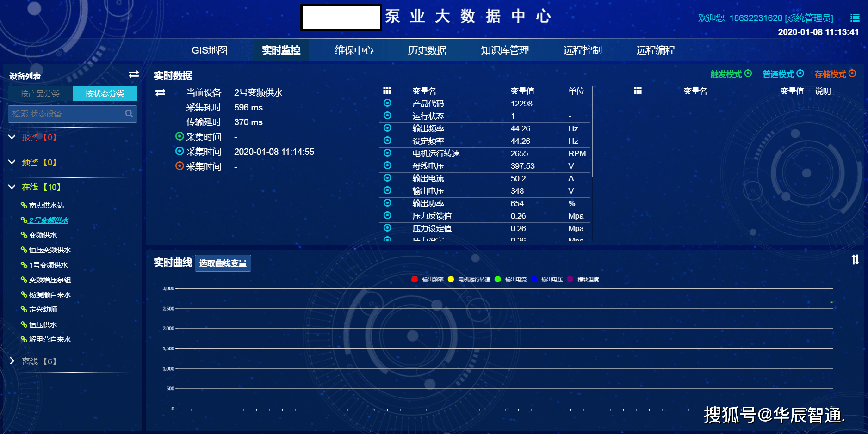Viewport: 868px width, 434px height.
Task: Click the red 输出频率 legend color dot
Action: click(x=415, y=279)
